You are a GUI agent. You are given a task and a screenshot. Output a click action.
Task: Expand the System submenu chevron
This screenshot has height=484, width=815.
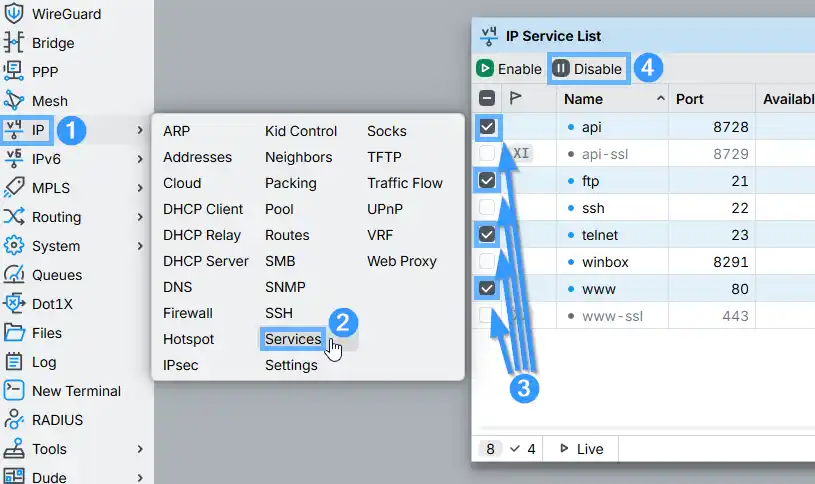tap(140, 245)
